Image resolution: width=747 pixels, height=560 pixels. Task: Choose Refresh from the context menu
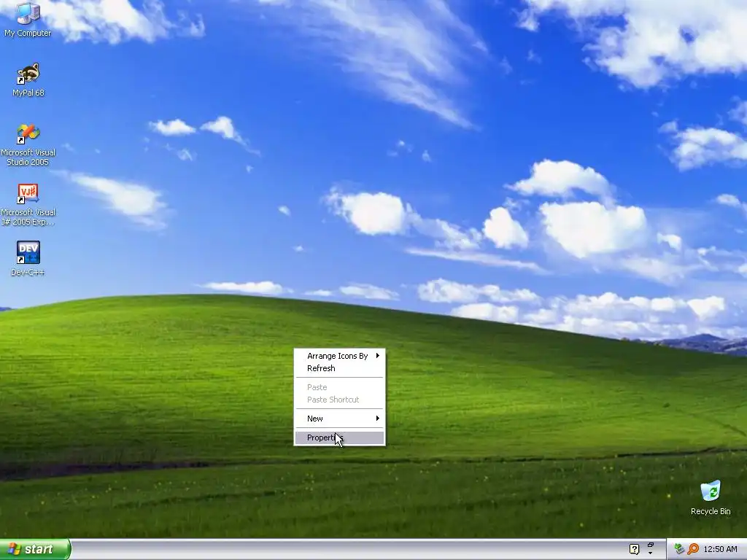340,368
